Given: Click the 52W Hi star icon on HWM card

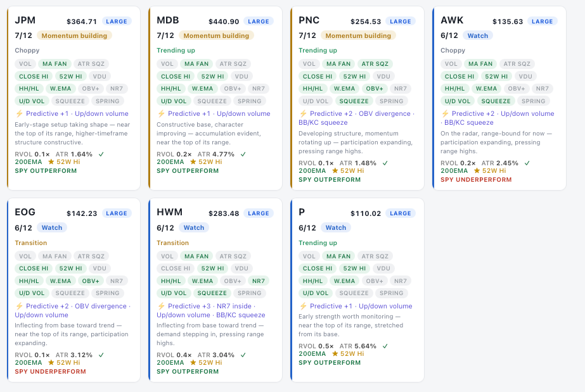Looking at the screenshot, I should point(193,363).
